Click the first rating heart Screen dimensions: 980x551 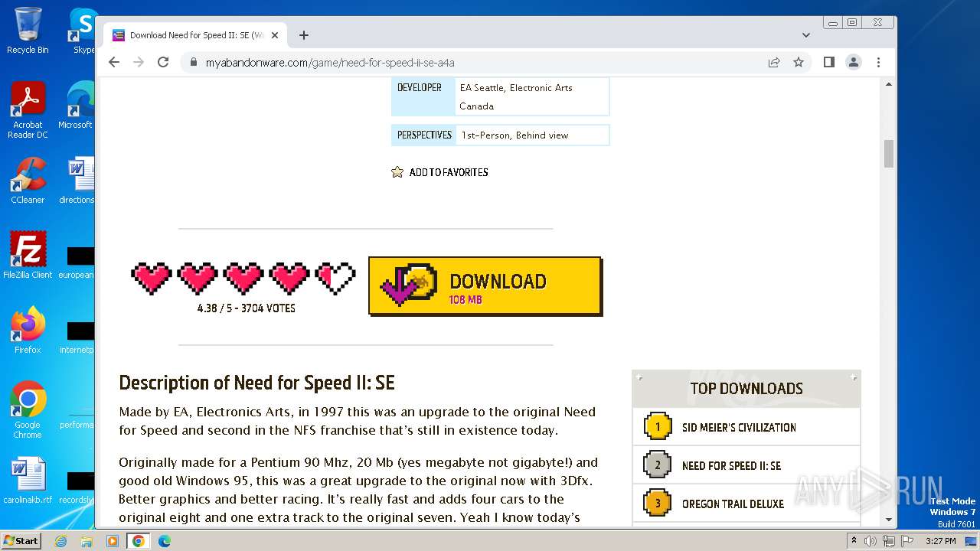(x=152, y=279)
